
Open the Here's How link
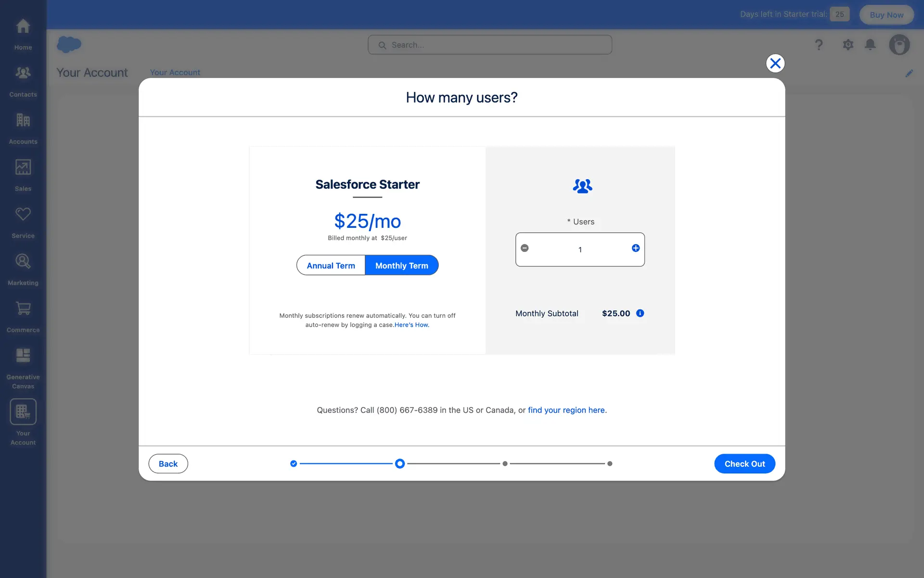click(411, 325)
